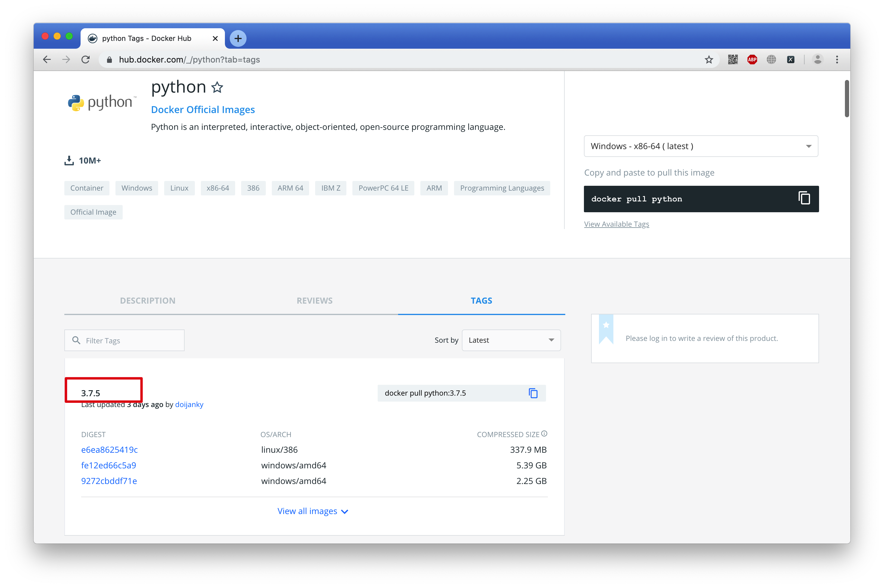Copy docker pull python:3.7.5 command
The width and height of the screenshot is (884, 588).
point(533,393)
